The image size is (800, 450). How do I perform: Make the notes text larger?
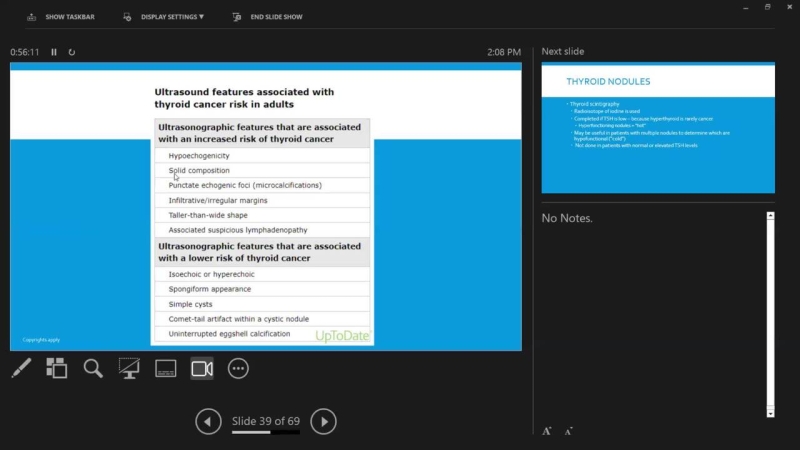[547, 431]
